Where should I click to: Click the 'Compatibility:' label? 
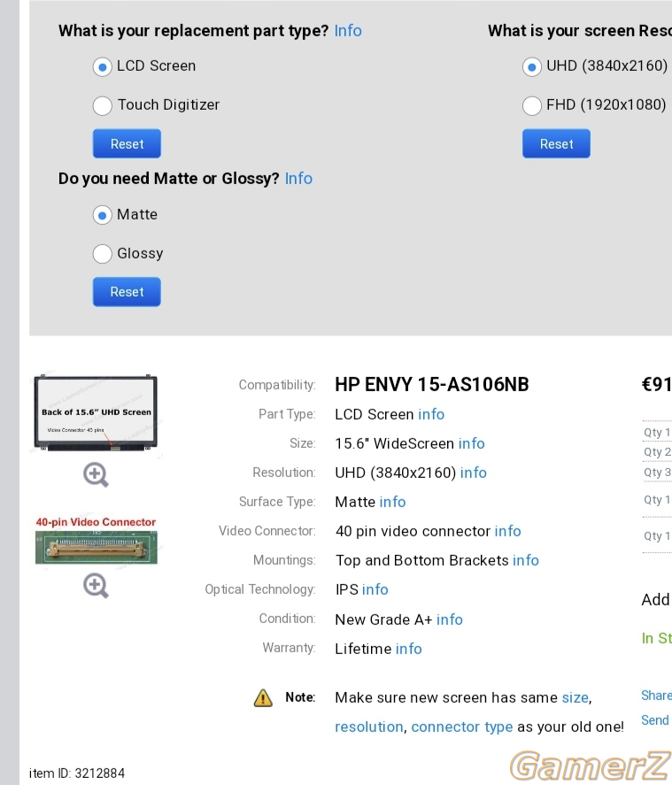277,385
